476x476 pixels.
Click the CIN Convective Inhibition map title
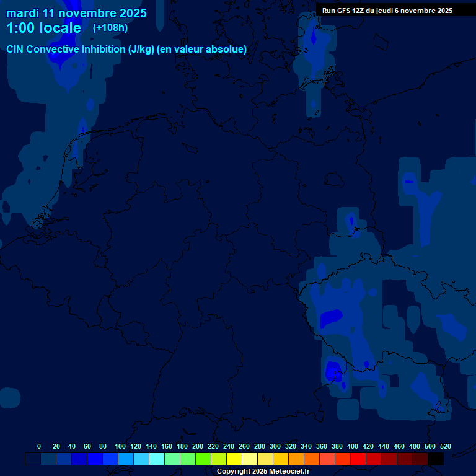pos(126,49)
